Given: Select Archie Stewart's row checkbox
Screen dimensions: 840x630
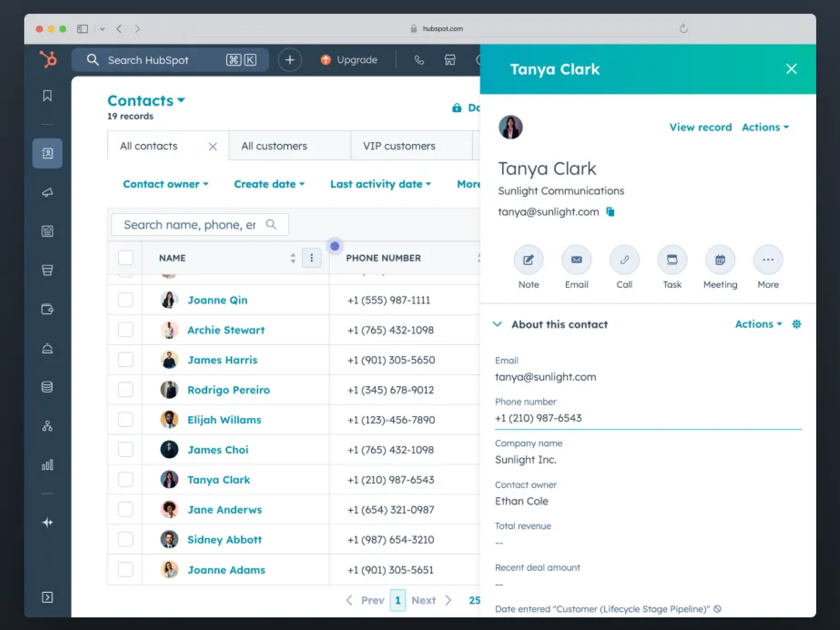Looking at the screenshot, I should click(126, 330).
